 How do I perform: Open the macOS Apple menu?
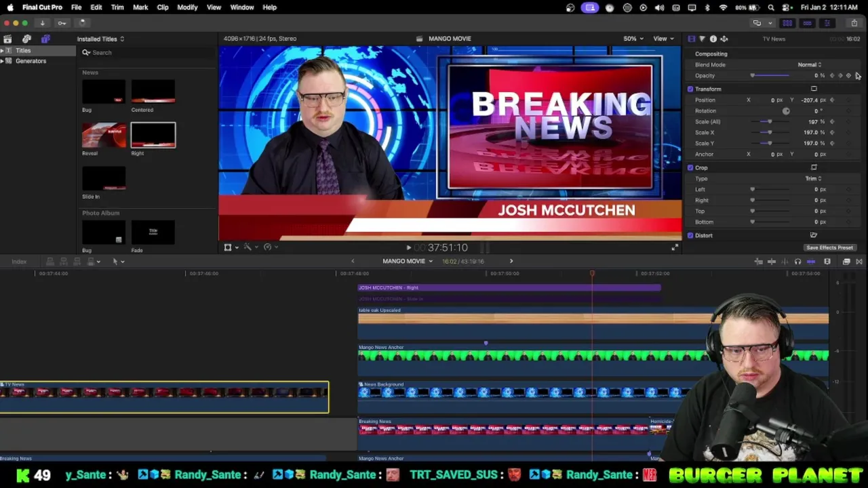pyautogui.click(x=10, y=7)
